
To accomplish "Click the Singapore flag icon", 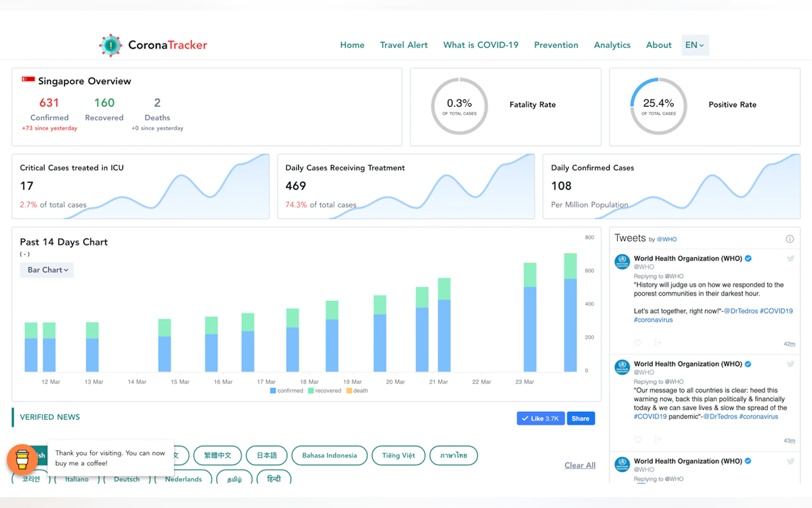I will (x=28, y=80).
